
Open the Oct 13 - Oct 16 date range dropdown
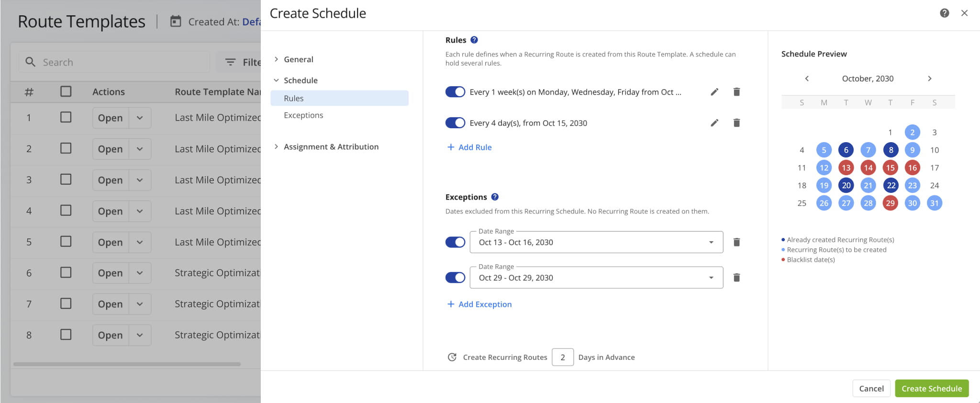(596, 242)
